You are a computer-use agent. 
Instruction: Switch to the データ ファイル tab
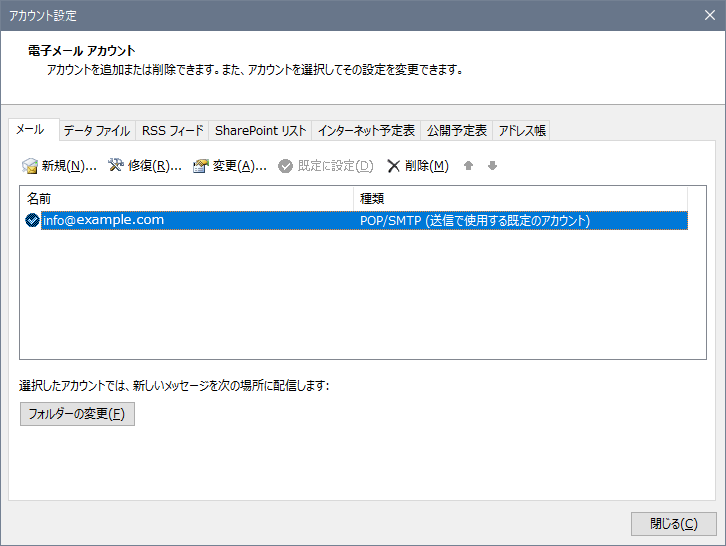point(96,131)
